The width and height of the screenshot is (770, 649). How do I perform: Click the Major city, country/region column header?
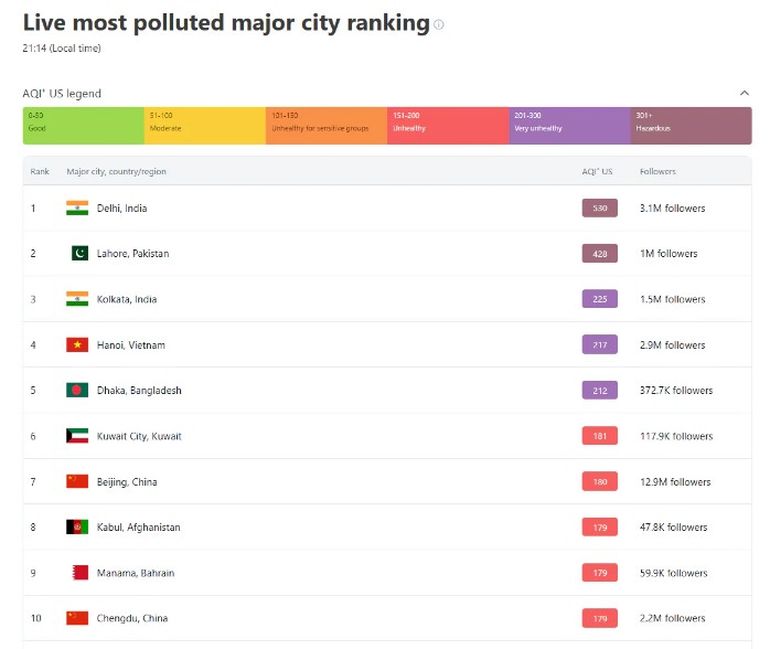[116, 171]
